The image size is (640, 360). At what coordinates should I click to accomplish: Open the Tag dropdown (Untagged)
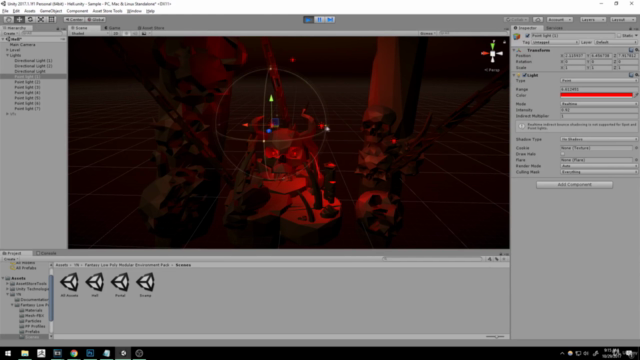[555, 42]
